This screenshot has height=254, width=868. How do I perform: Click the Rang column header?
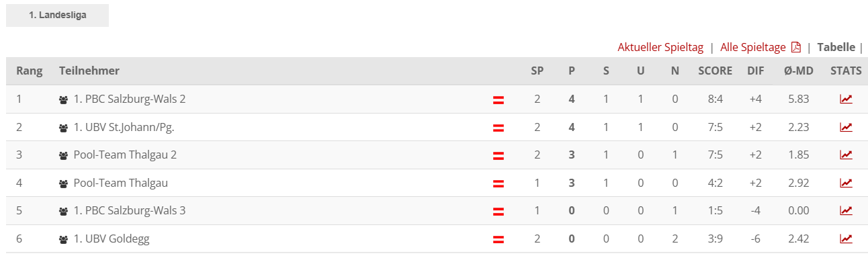point(30,71)
